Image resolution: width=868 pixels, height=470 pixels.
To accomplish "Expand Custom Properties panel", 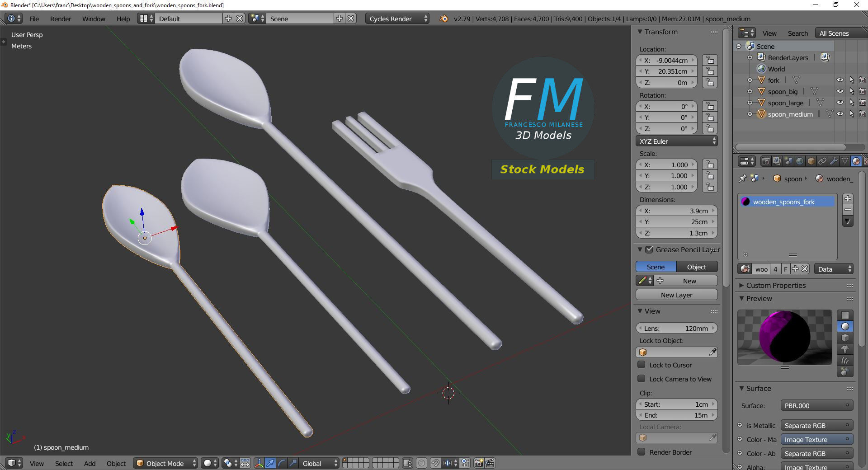I will coord(741,285).
